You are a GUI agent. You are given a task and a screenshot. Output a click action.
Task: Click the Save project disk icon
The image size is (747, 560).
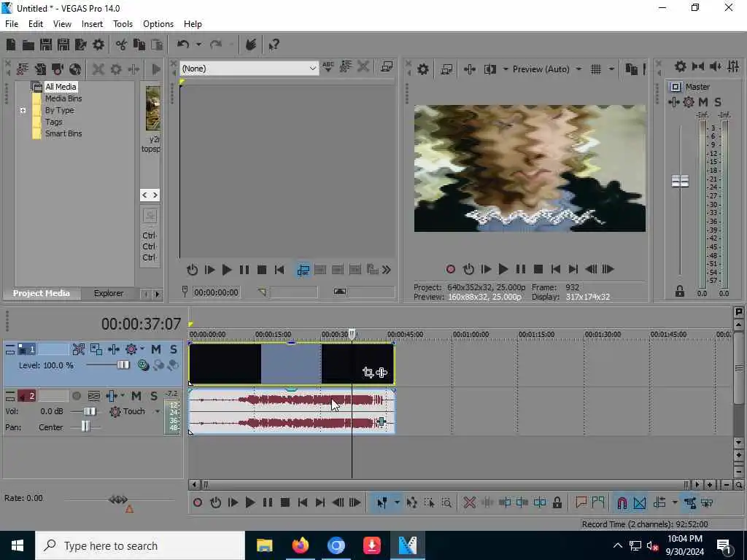pos(46,44)
